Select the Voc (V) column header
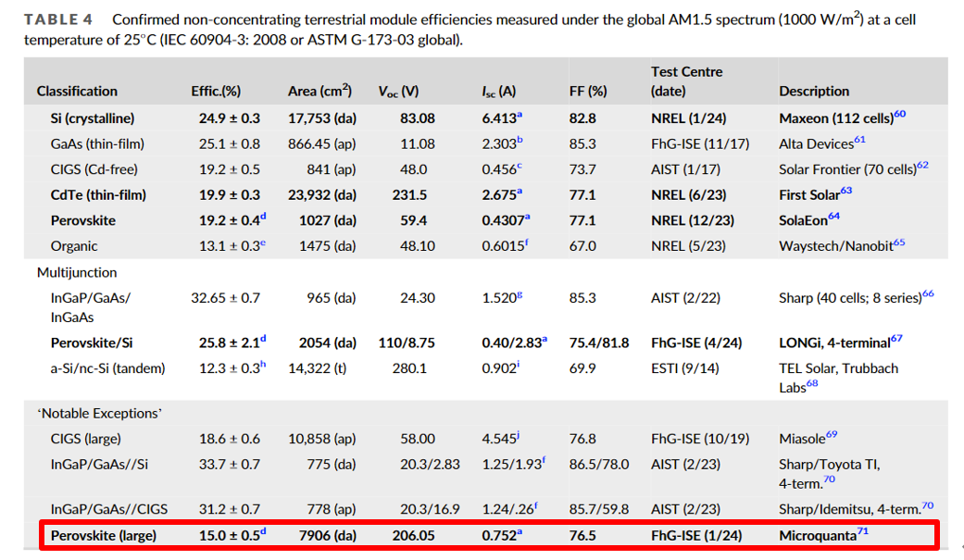Image resolution: width=964 pixels, height=560 pixels. (398, 92)
